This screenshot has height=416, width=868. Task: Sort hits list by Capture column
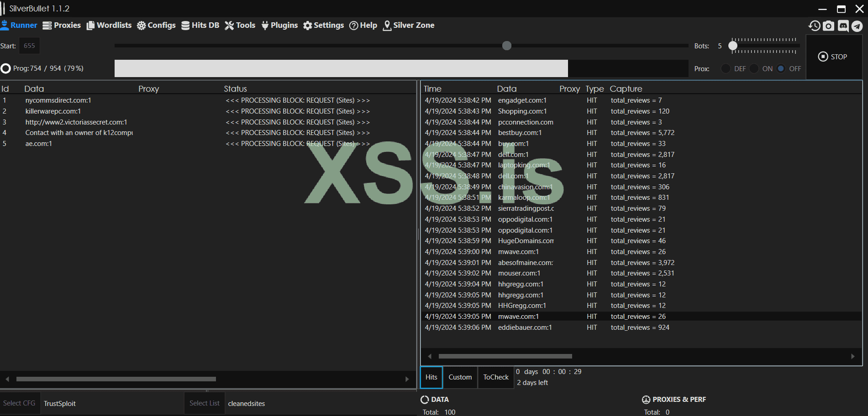[626, 89]
